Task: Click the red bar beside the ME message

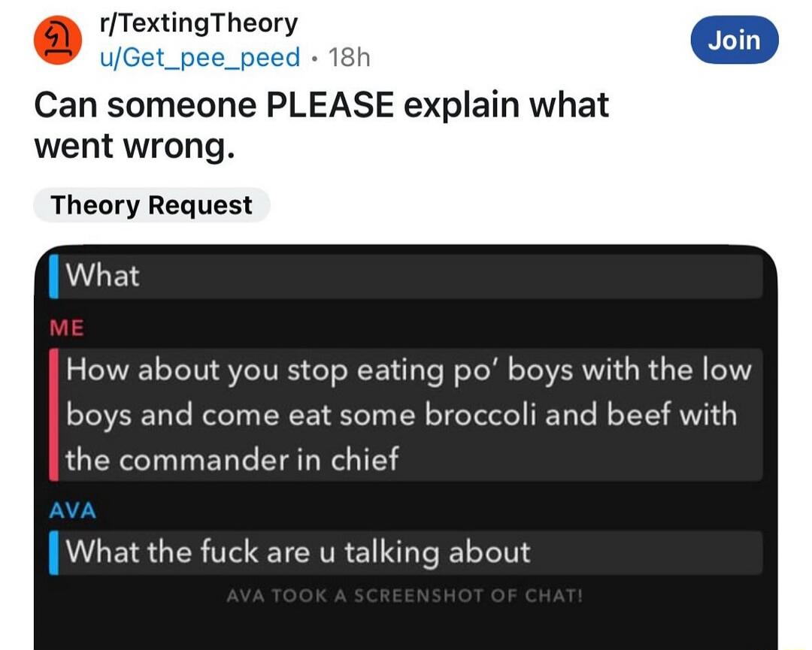Action: (54, 415)
